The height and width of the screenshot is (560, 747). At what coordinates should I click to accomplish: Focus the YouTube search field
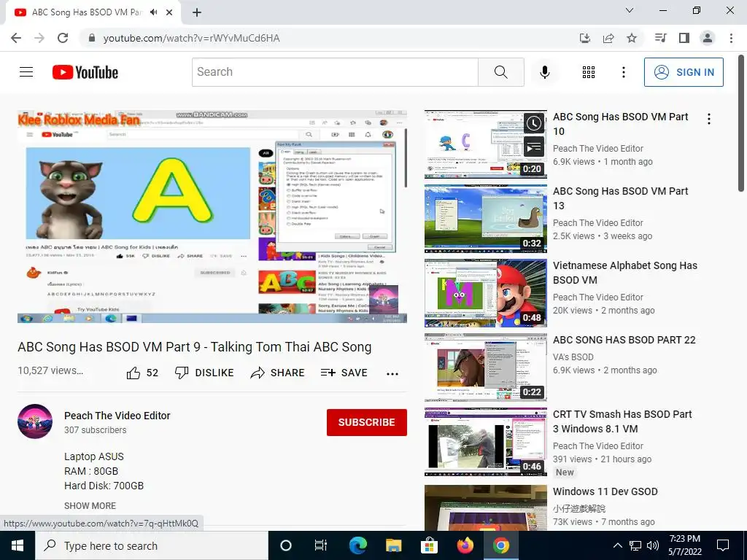335,72
